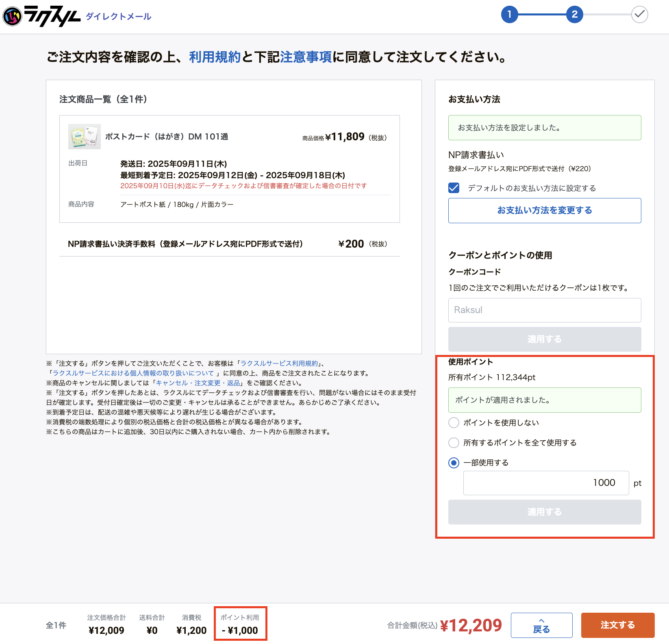Screen dimensions: 669x644
Task: Click the 注文価格合計 ¥12,009 value
Action: 106,631
